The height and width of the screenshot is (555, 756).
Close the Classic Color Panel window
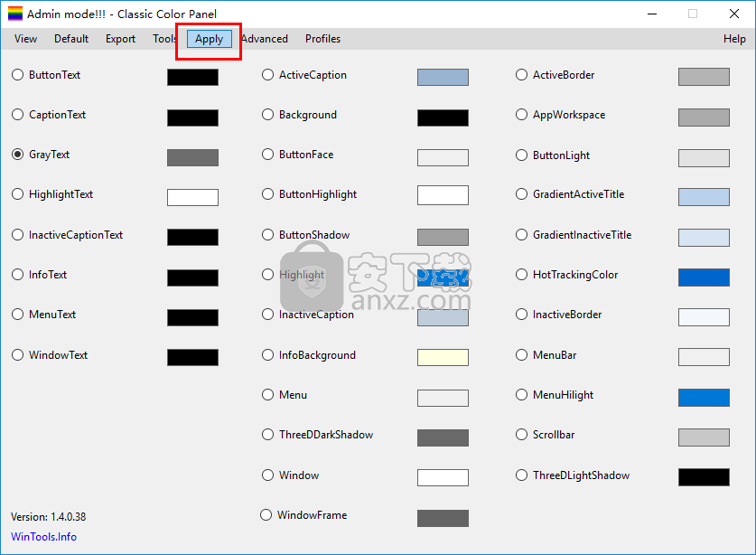click(x=733, y=14)
